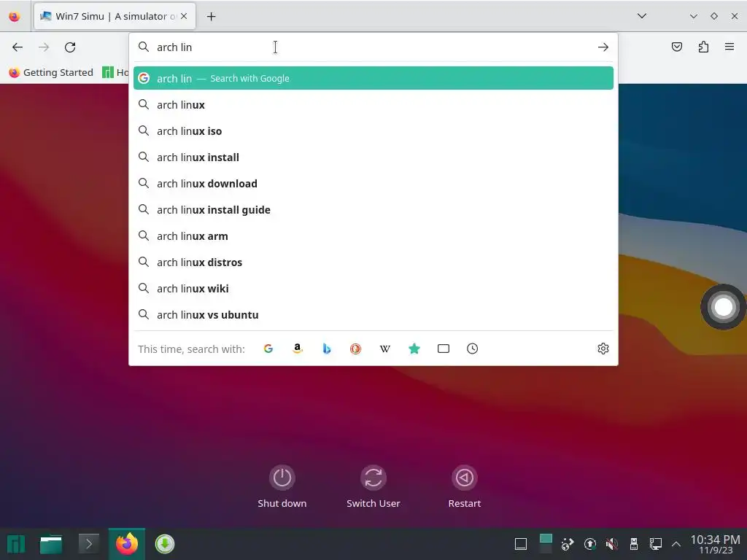Open the virtual desktop pager

546,544
